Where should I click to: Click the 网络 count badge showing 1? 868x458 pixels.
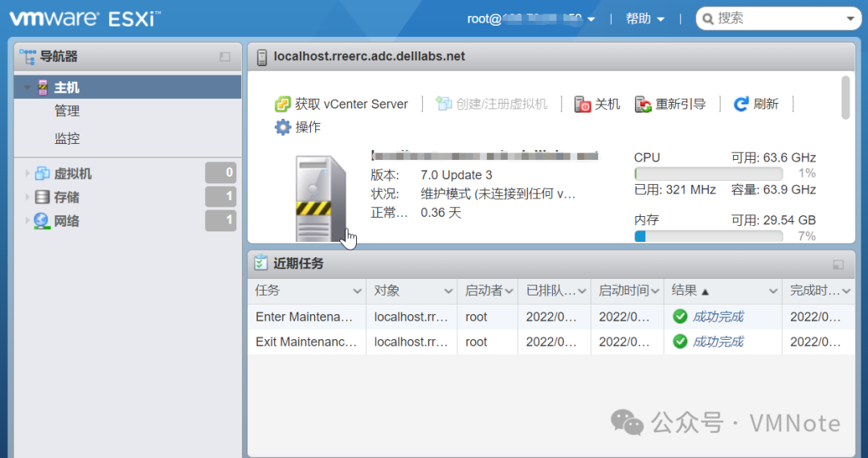click(221, 220)
